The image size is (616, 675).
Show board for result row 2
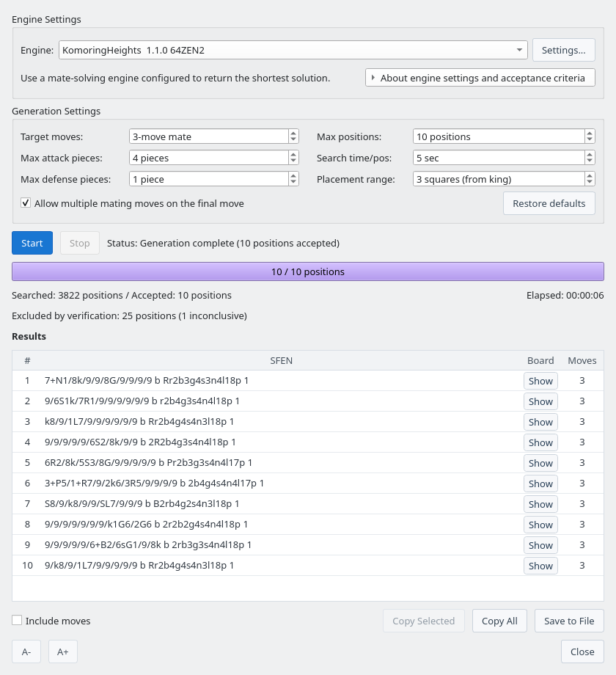[540, 401]
